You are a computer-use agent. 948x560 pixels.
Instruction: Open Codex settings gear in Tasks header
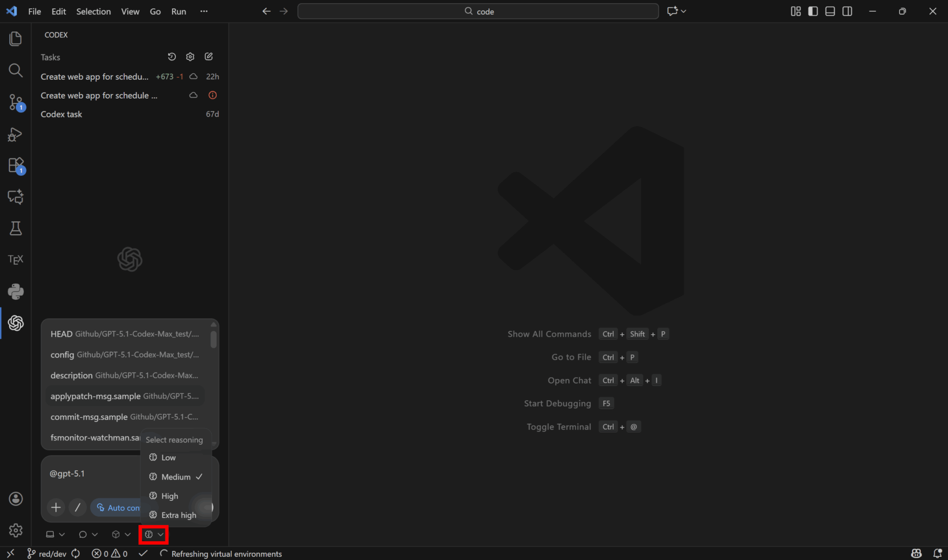190,57
